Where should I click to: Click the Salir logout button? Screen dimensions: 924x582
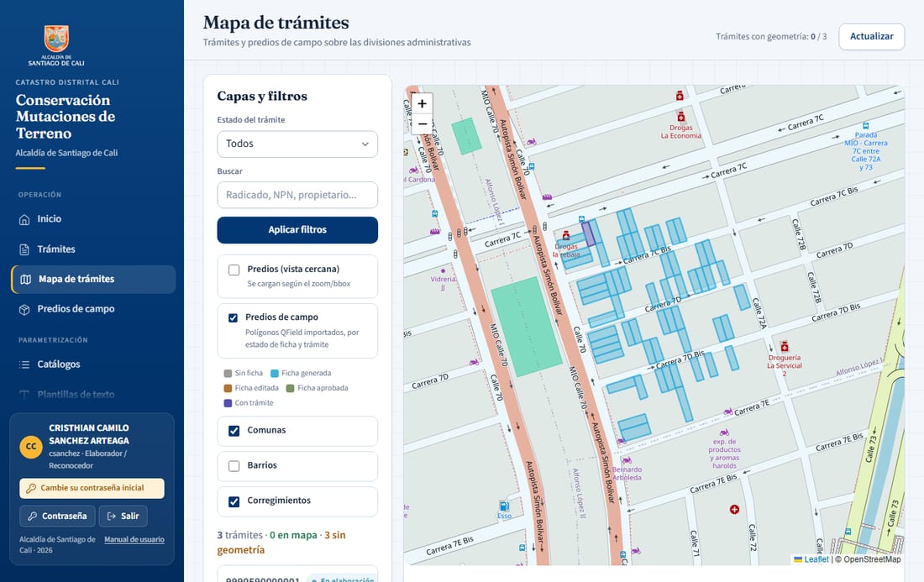tap(123, 516)
